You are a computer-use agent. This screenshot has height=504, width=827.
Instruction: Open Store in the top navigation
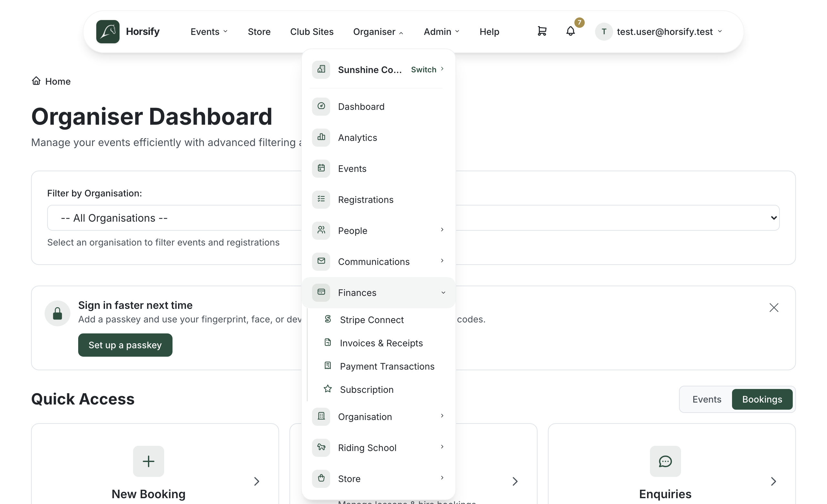259,32
